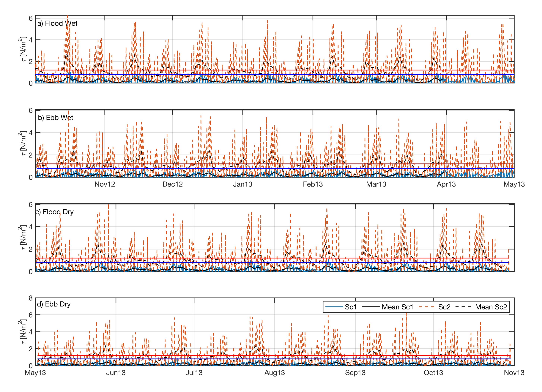Click the Sc2 orange dashed legend sample

click(x=426, y=307)
